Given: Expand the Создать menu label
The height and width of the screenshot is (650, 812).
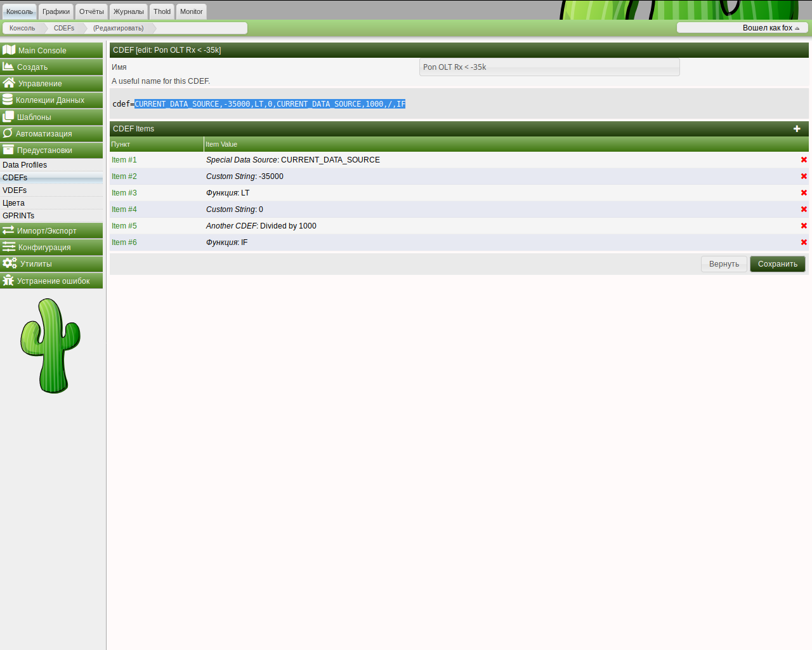Looking at the screenshot, I should [x=32, y=67].
